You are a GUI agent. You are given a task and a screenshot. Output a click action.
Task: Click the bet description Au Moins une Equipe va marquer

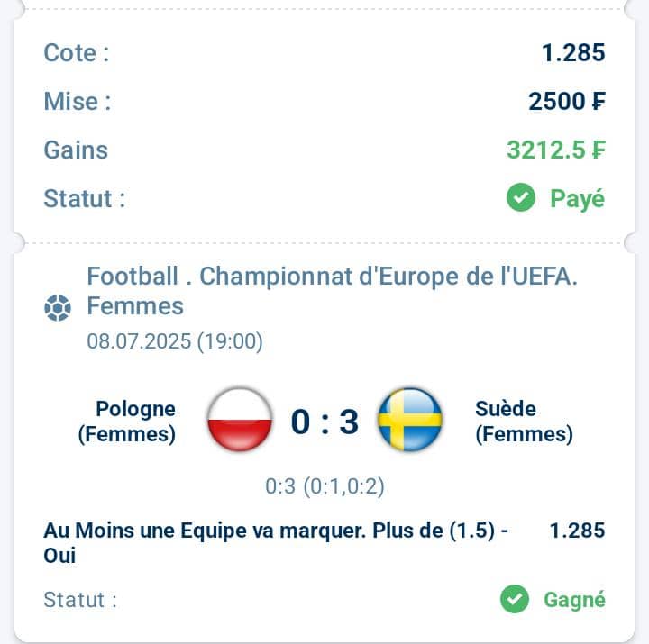(276, 542)
